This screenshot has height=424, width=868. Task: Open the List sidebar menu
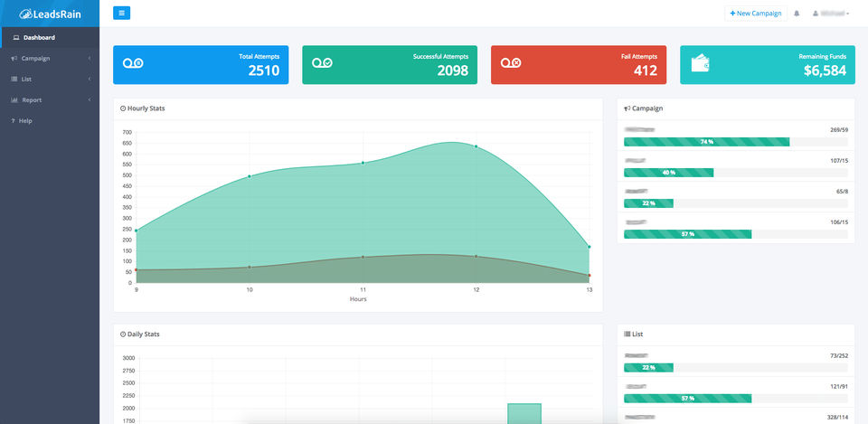[50, 80]
